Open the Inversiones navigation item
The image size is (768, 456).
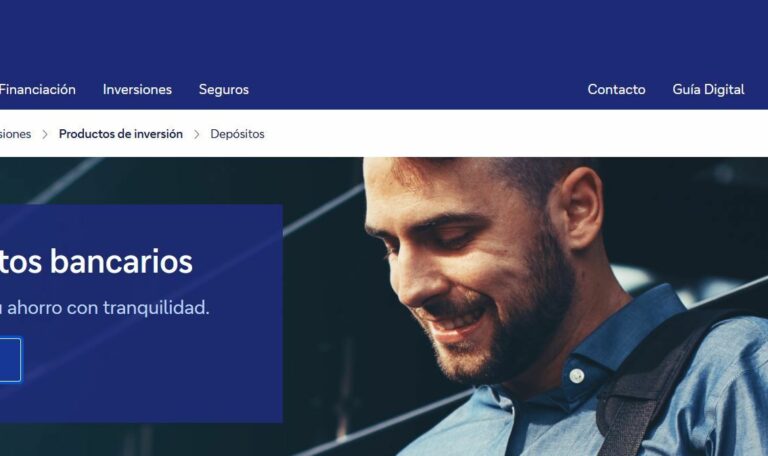click(137, 90)
